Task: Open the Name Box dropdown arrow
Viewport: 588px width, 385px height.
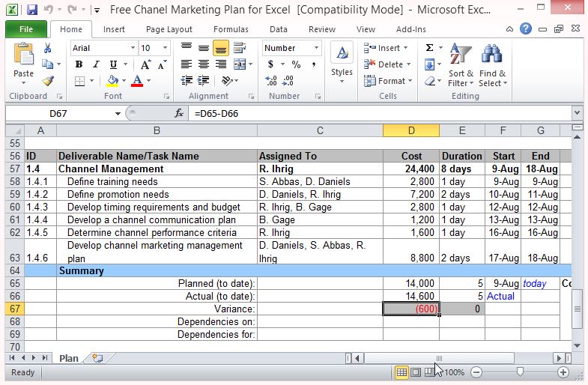Action: click(118, 113)
